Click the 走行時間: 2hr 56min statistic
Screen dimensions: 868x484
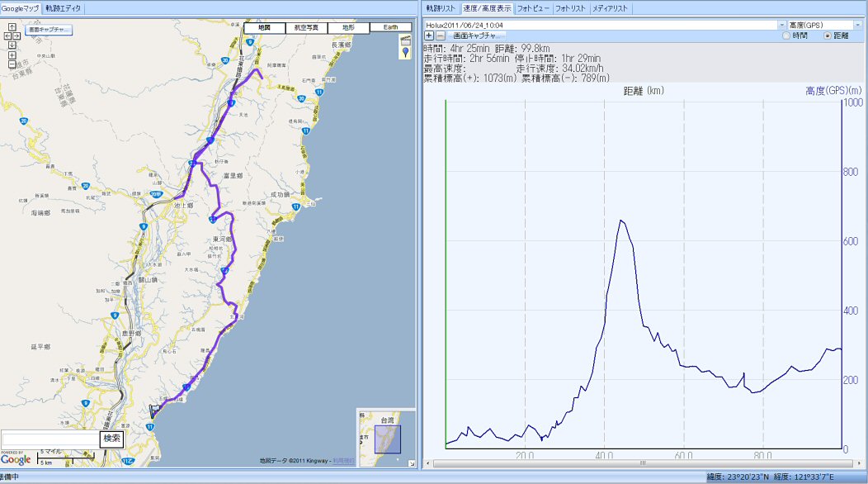(467, 58)
